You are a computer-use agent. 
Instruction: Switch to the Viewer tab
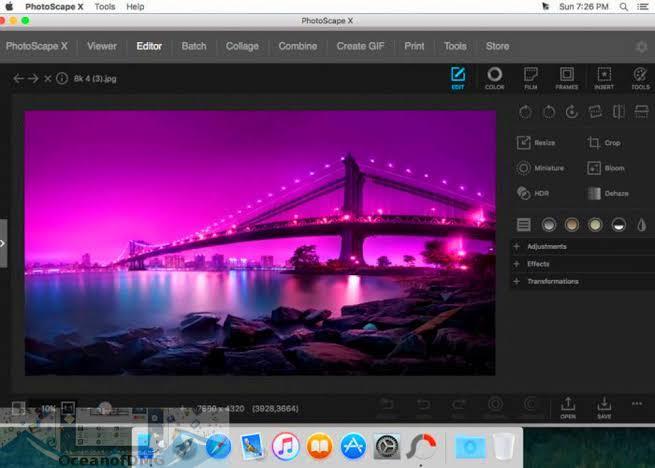tap(102, 46)
